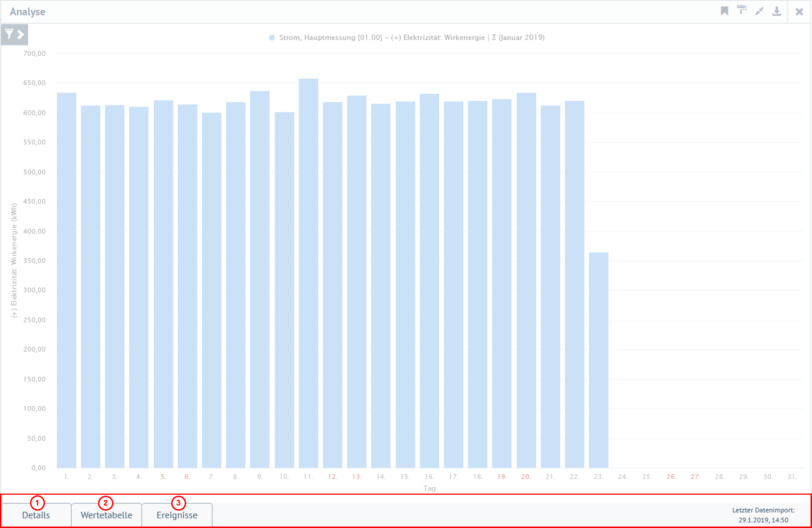Click the bar for day 13

(x=357, y=282)
